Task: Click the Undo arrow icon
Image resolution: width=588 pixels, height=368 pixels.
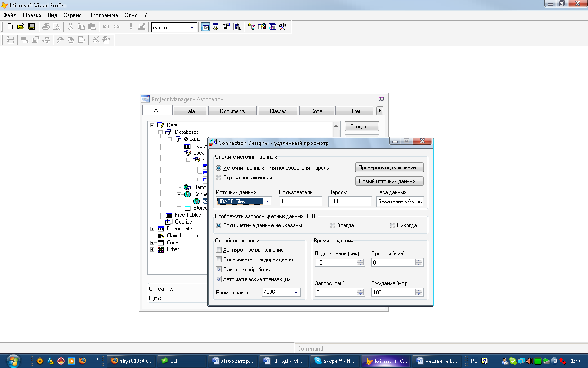Action: 106,27
